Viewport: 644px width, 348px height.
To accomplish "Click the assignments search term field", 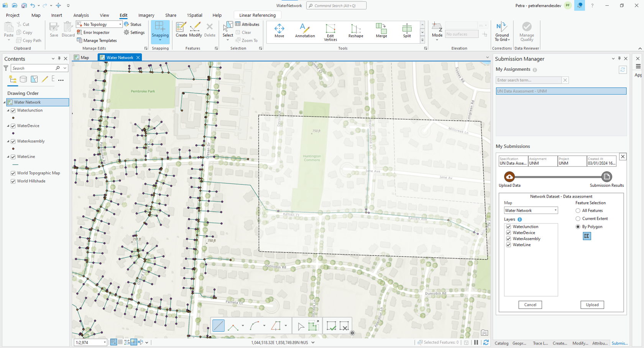I will [x=528, y=80].
